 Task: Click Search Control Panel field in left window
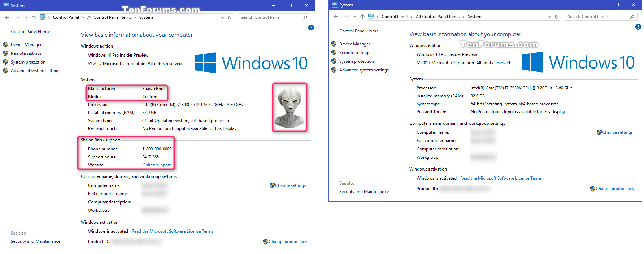click(274, 17)
